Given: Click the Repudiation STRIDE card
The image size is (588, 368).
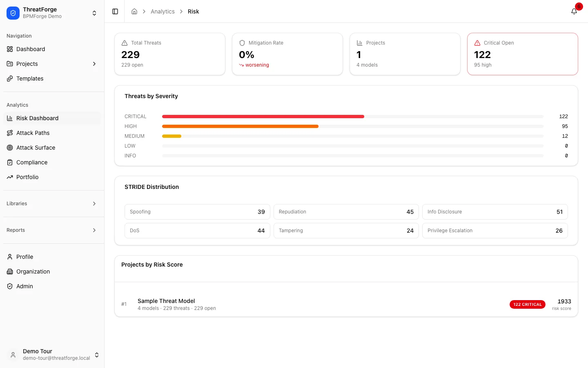Looking at the screenshot, I should (x=346, y=212).
